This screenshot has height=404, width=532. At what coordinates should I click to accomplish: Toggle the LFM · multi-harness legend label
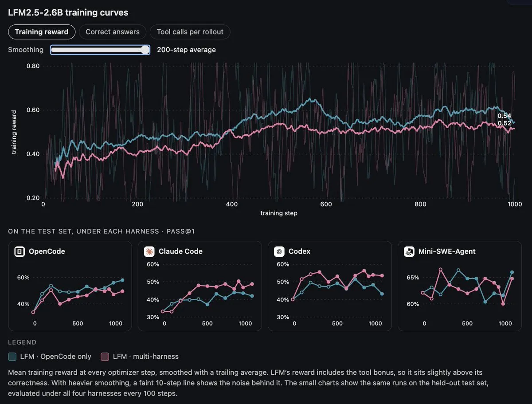pos(146,357)
